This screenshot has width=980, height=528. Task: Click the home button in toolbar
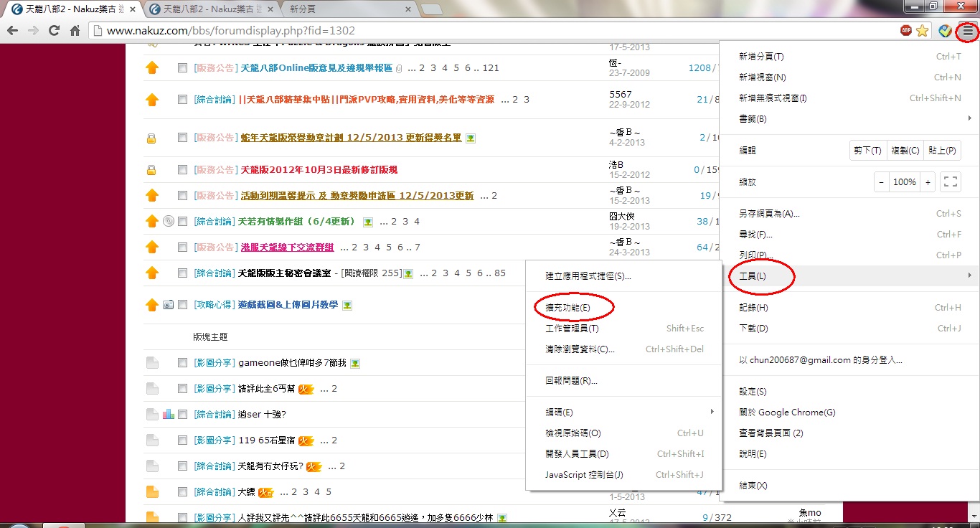(x=75, y=31)
